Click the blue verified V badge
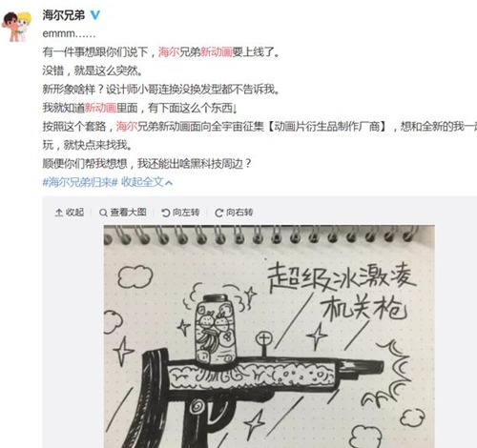This screenshot has width=477, height=448. pyautogui.click(x=95, y=15)
